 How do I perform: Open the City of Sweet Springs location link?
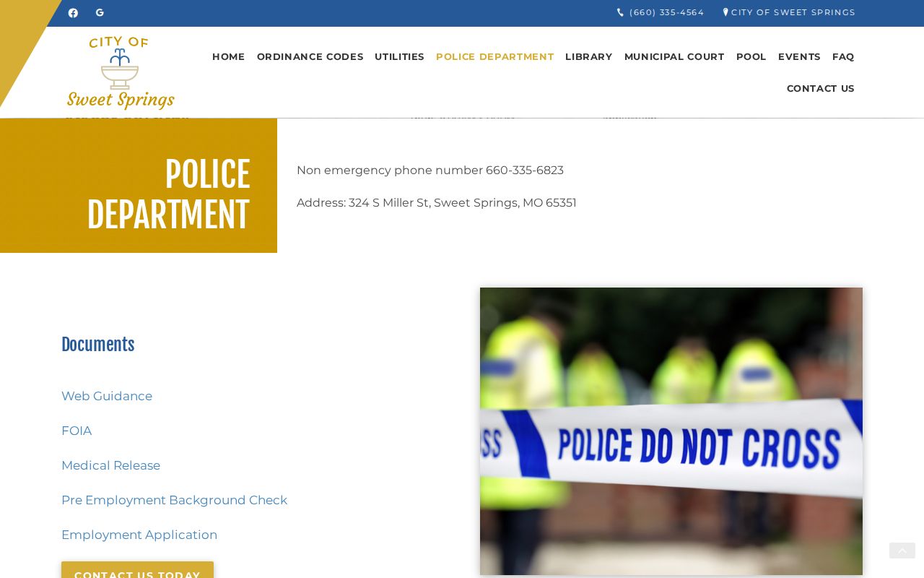coord(789,12)
